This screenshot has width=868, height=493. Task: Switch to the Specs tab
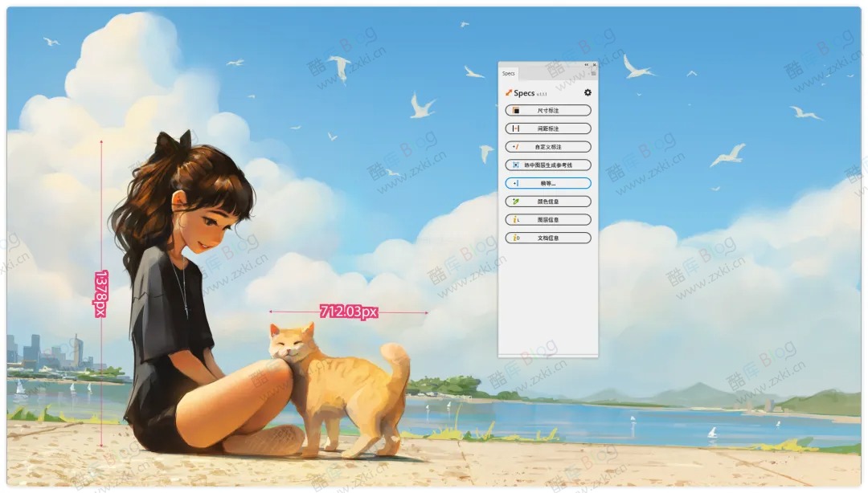(507, 74)
